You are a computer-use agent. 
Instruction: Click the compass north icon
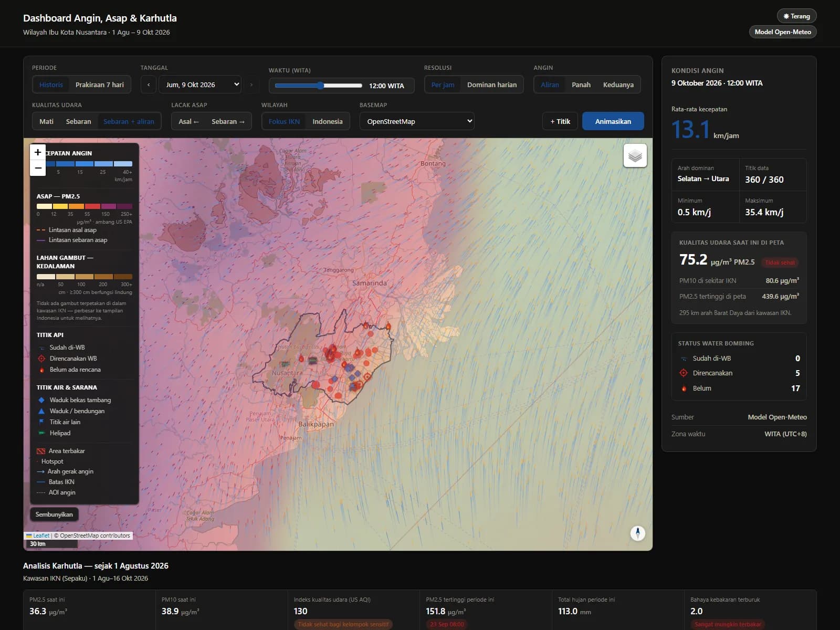click(x=637, y=533)
